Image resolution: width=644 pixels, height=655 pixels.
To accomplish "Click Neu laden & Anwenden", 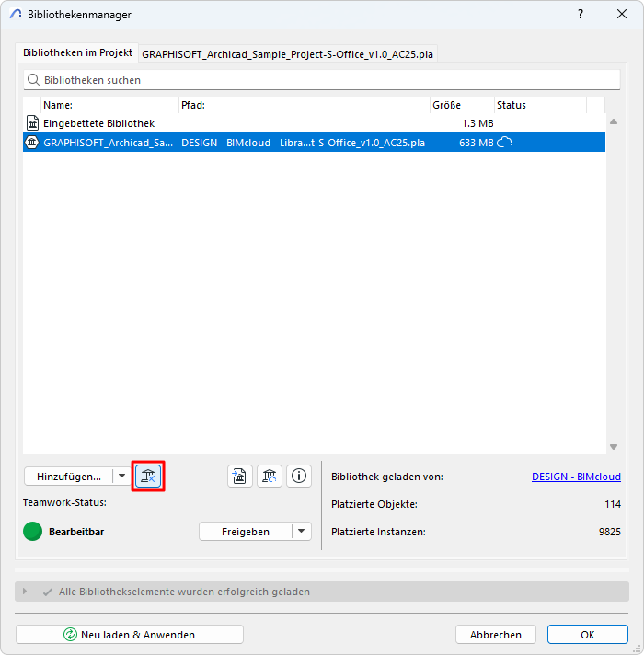I will [130, 635].
